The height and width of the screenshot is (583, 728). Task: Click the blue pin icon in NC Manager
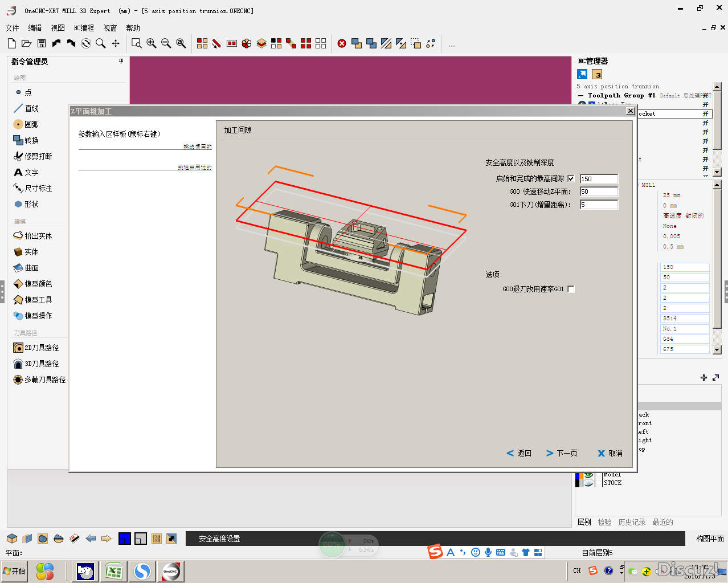tap(582, 74)
